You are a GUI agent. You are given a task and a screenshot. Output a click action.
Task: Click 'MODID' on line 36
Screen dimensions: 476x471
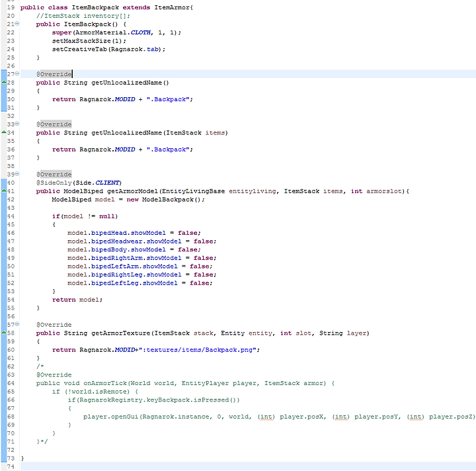(x=125, y=150)
